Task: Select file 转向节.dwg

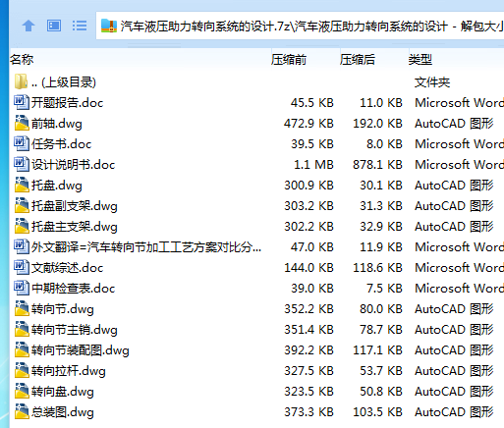Action: click(63, 309)
